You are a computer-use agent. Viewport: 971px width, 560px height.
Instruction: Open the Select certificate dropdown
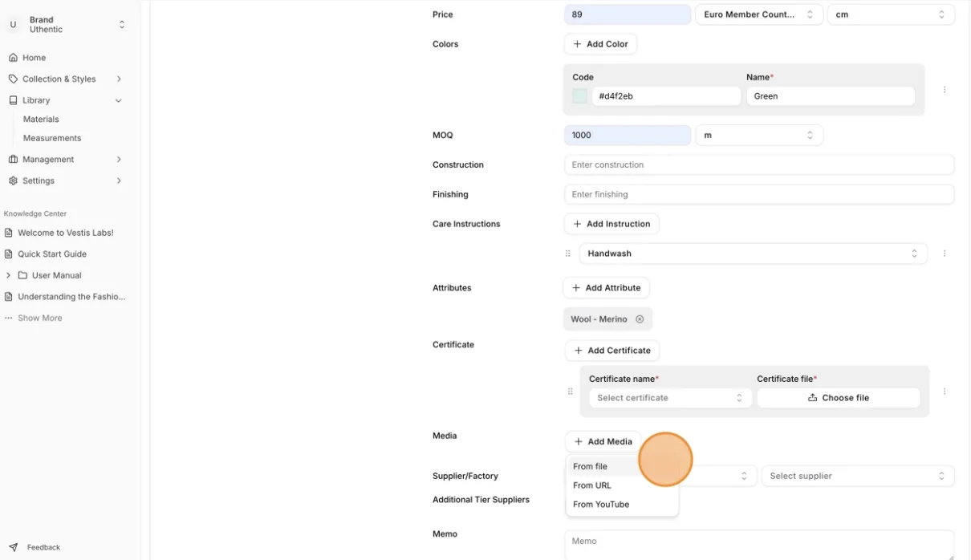click(x=670, y=398)
